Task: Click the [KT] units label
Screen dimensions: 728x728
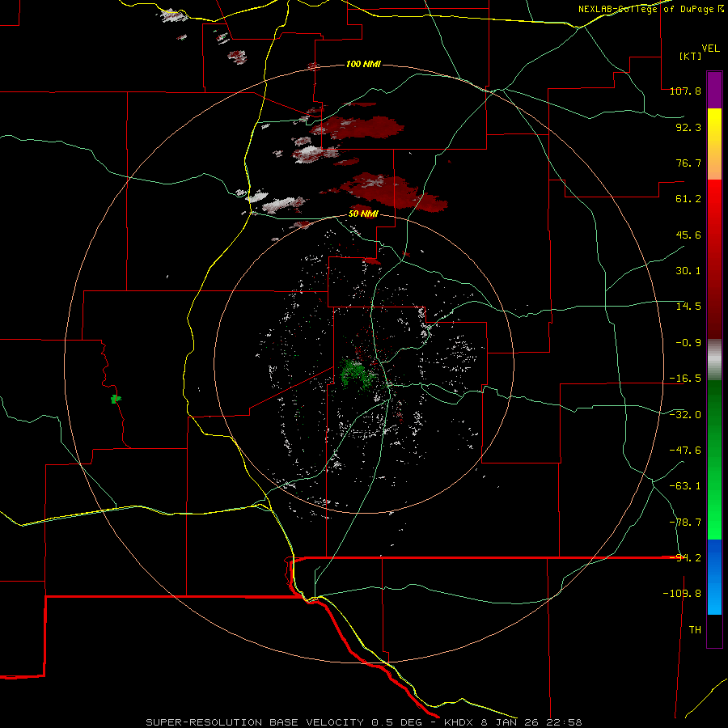Action: (x=690, y=56)
